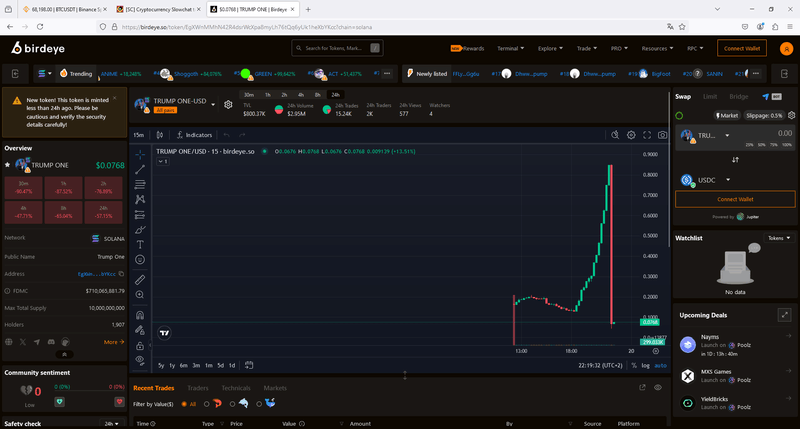Select the 24h stats timeframe
Image resolution: width=800 pixels, height=429 pixels.
click(x=335, y=95)
